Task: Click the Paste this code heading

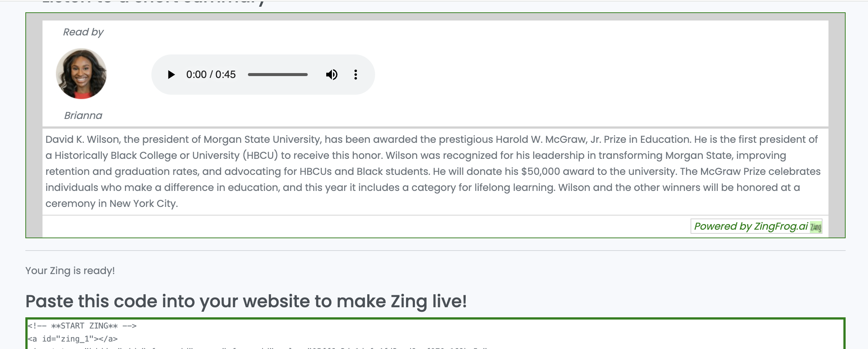Action: 246,301
